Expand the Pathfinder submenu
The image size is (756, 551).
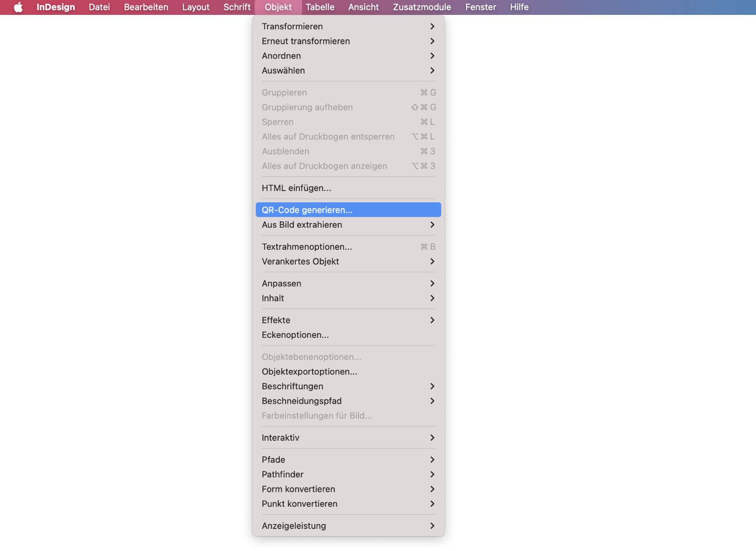pos(348,475)
